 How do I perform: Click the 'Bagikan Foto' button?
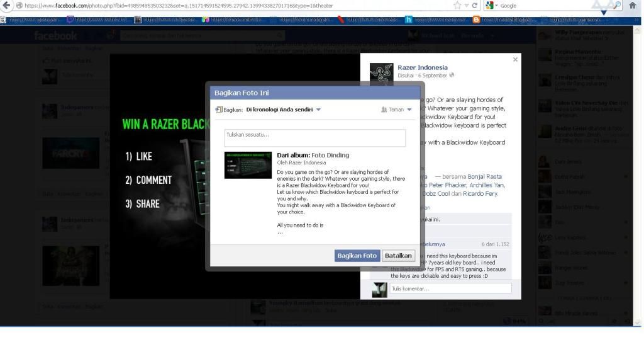click(357, 256)
